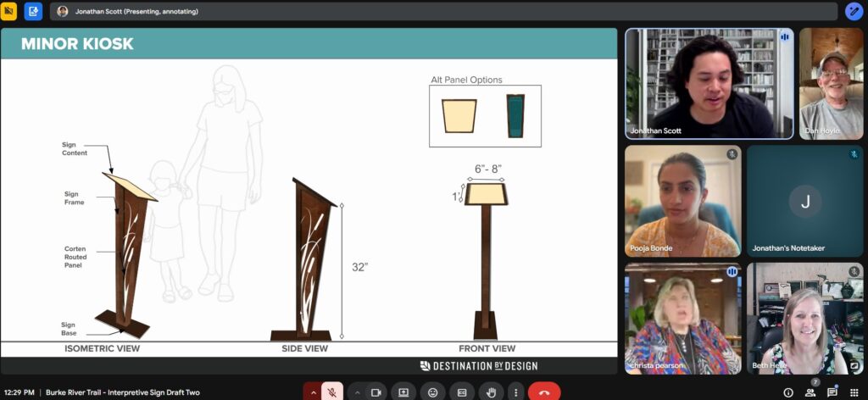This screenshot has width=868, height=400.
Task: Open the more options menu
Action: click(x=515, y=392)
